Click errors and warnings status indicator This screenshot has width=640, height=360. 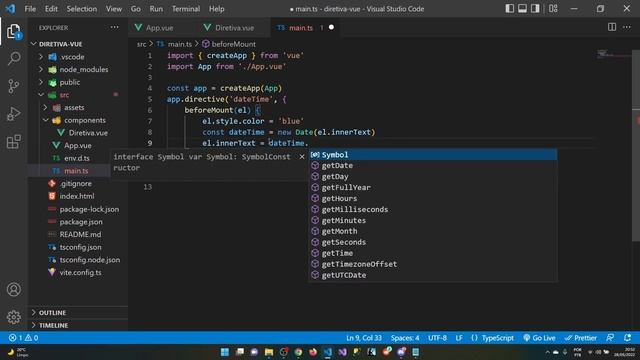point(24,338)
